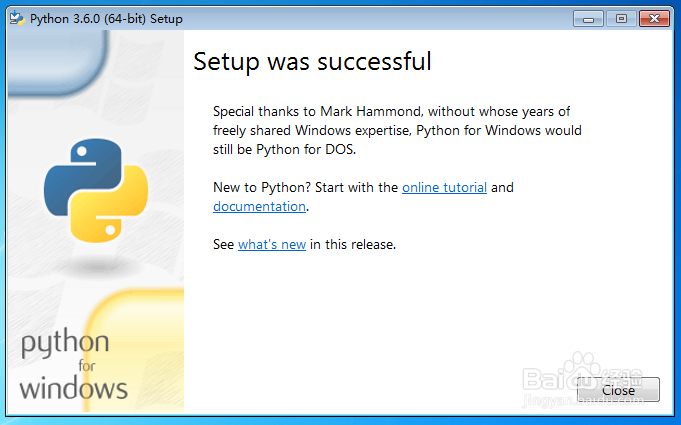Click the 'Python for DOS' text line
The width and height of the screenshot is (681, 425).
click(x=284, y=150)
